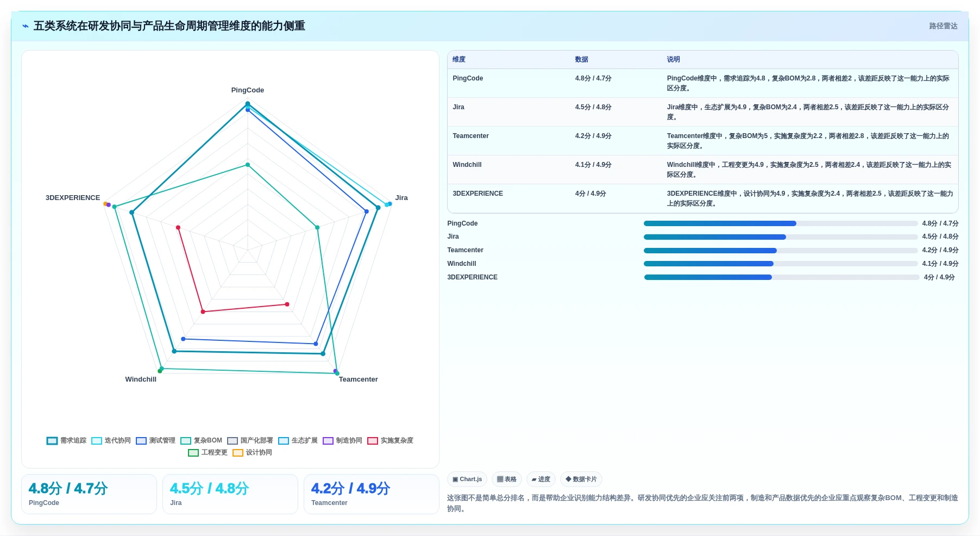Click the 4.1分 / 4.9分 value in Windchill table row
The image size is (980, 536).
coord(593,165)
